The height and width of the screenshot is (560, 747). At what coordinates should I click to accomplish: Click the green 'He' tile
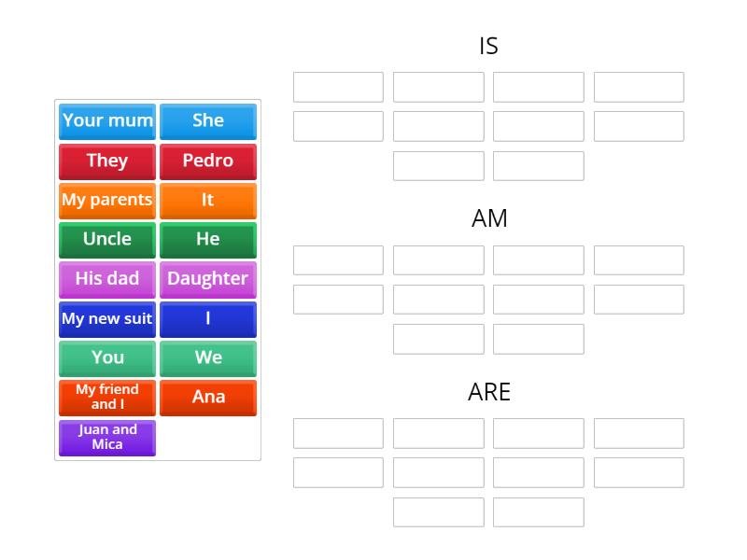coord(207,239)
